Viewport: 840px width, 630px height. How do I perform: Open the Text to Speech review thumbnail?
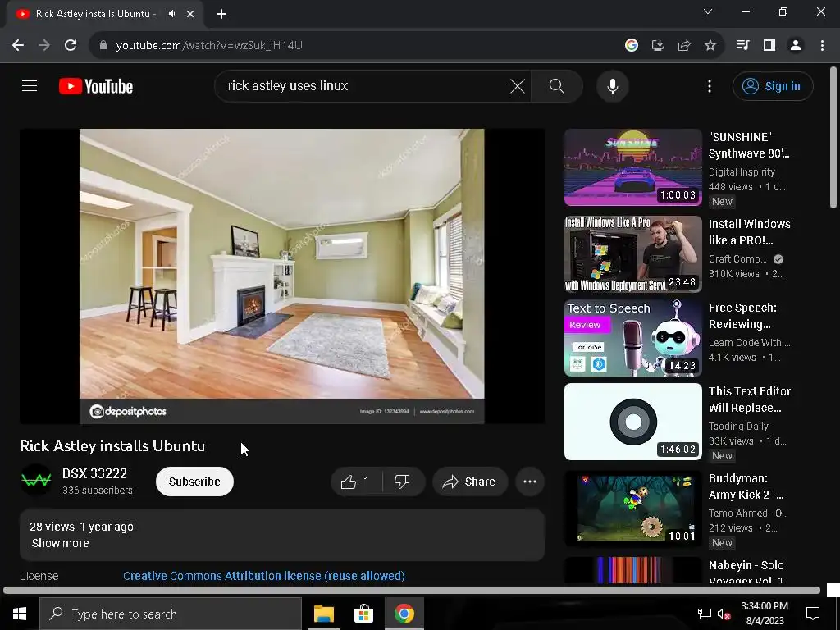pos(632,337)
